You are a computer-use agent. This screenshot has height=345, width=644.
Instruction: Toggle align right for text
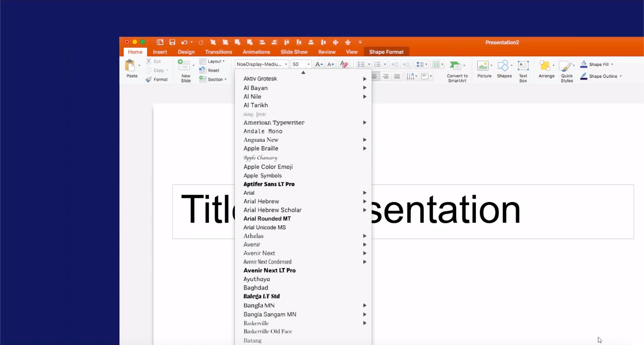click(x=386, y=76)
